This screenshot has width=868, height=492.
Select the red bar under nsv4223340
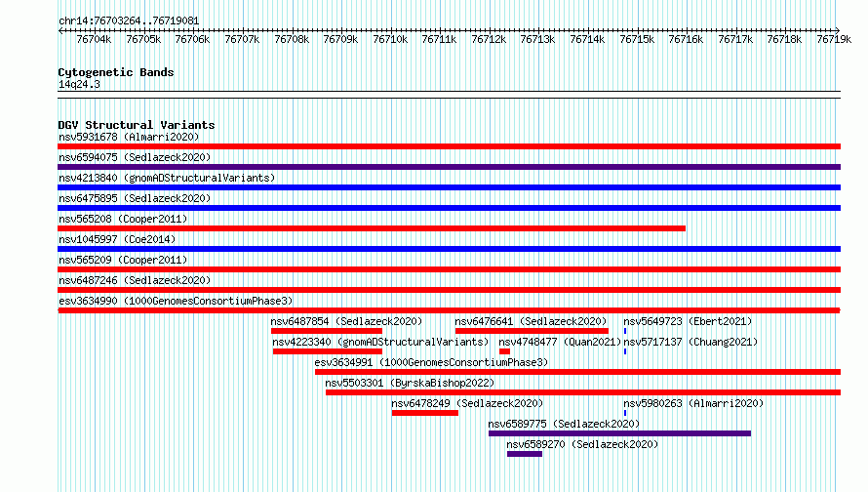point(328,351)
